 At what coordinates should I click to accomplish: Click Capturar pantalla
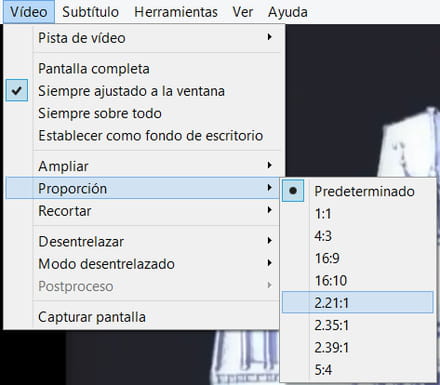pyautogui.click(x=143, y=317)
